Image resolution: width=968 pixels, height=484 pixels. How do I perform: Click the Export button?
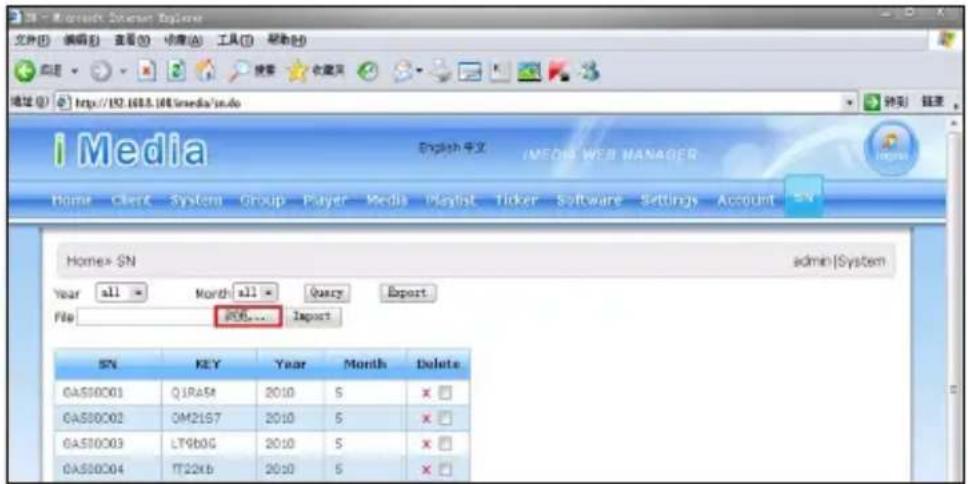click(407, 293)
